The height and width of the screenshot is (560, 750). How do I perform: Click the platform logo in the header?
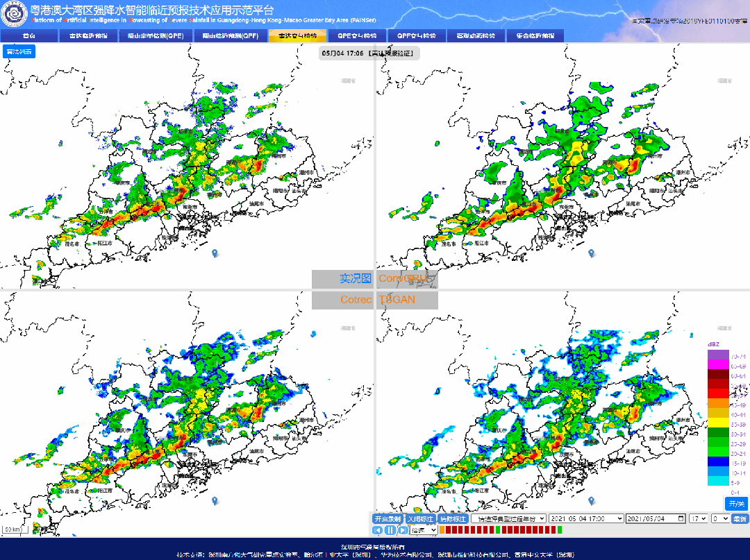[15, 13]
